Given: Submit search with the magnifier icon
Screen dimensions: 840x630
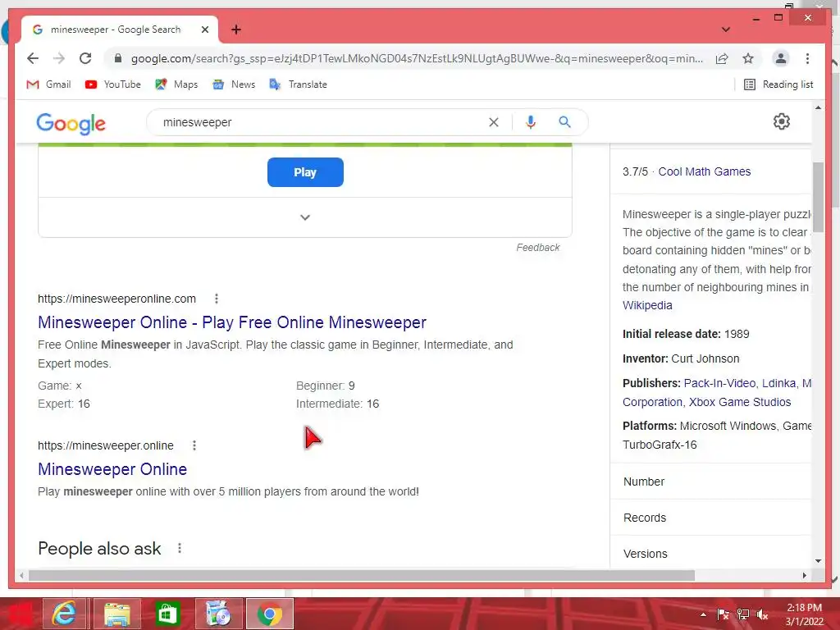Looking at the screenshot, I should [564, 122].
